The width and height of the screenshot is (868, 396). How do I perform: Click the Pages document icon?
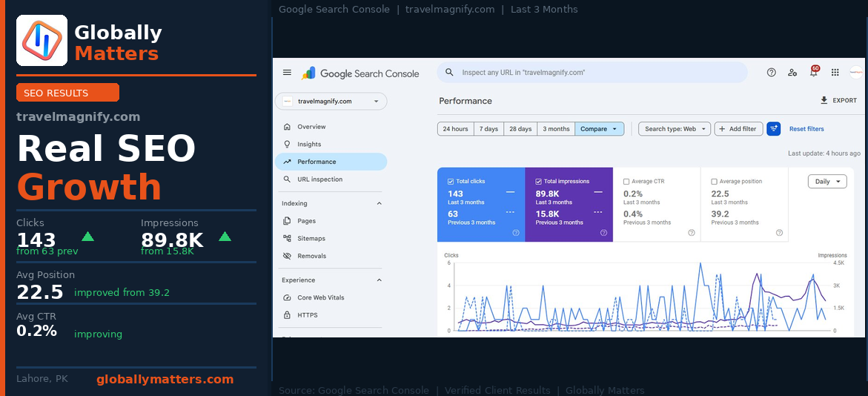pyautogui.click(x=287, y=221)
